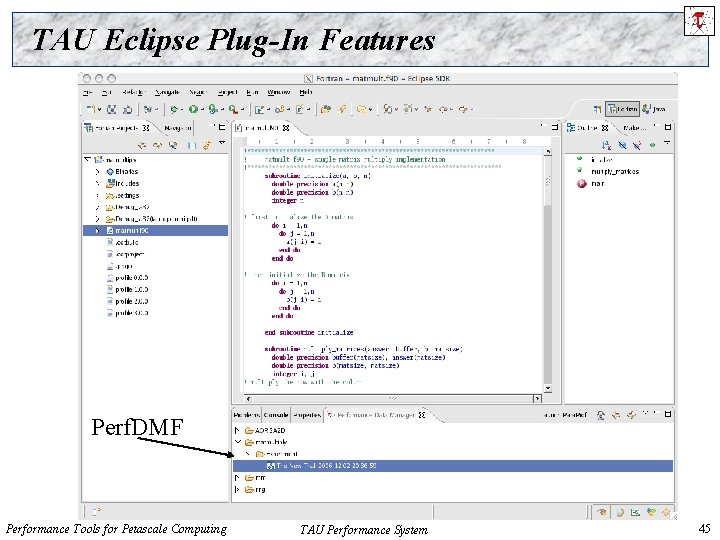This screenshot has width=720, height=540.
Task: Open the Navigate menu
Action: [x=167, y=92]
